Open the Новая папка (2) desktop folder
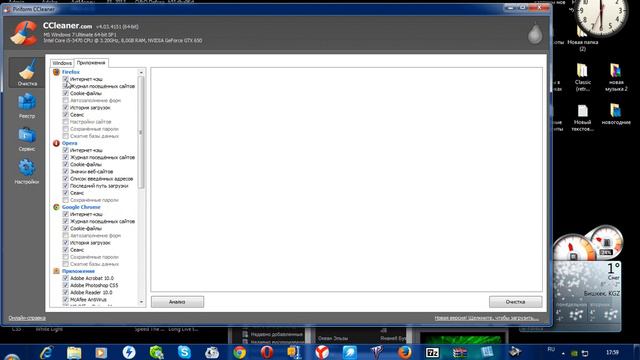 pos(582,39)
